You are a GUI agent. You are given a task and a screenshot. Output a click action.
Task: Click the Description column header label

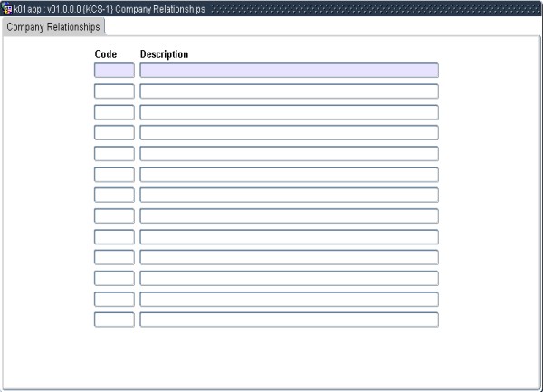164,54
